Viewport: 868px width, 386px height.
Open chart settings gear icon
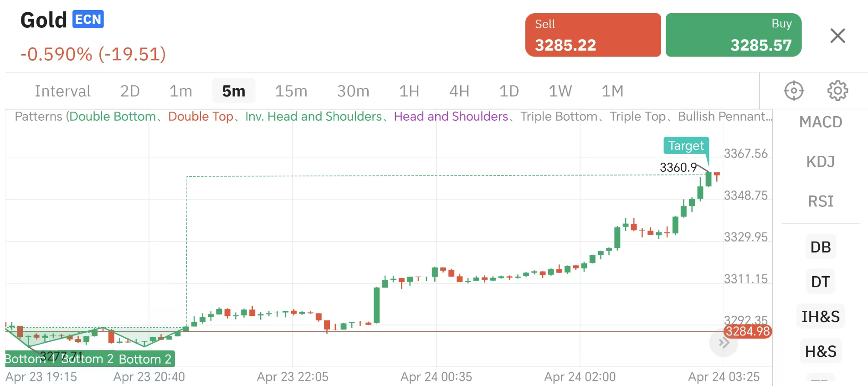coord(837,91)
